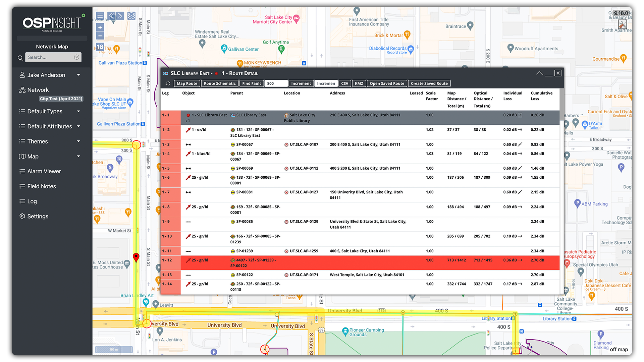
Task: Select leg 1-12 highlighted red row
Action: (x=360, y=263)
